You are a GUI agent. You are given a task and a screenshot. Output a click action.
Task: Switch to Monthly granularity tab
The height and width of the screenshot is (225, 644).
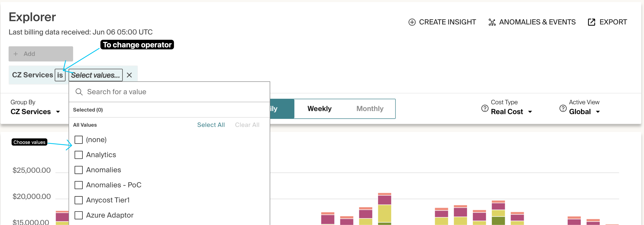pos(370,109)
